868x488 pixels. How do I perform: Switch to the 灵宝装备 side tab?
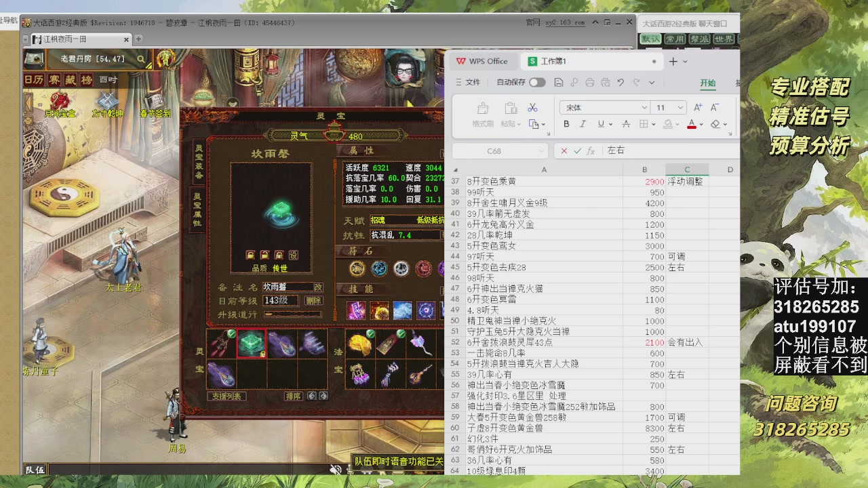pyautogui.click(x=199, y=161)
